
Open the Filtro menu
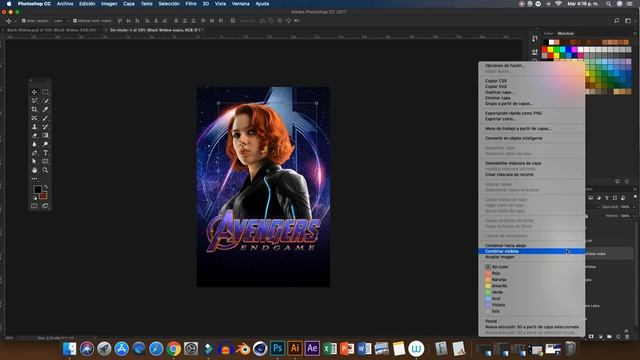click(x=191, y=4)
